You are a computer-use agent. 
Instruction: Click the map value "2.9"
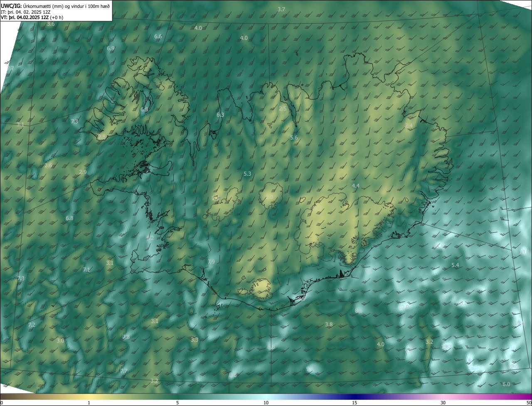click(x=83, y=172)
